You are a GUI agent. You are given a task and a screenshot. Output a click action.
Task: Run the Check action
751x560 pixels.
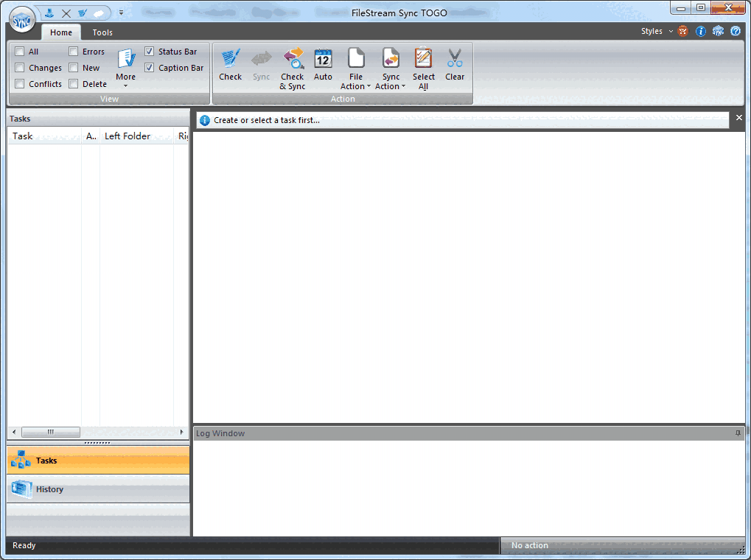[x=230, y=66]
